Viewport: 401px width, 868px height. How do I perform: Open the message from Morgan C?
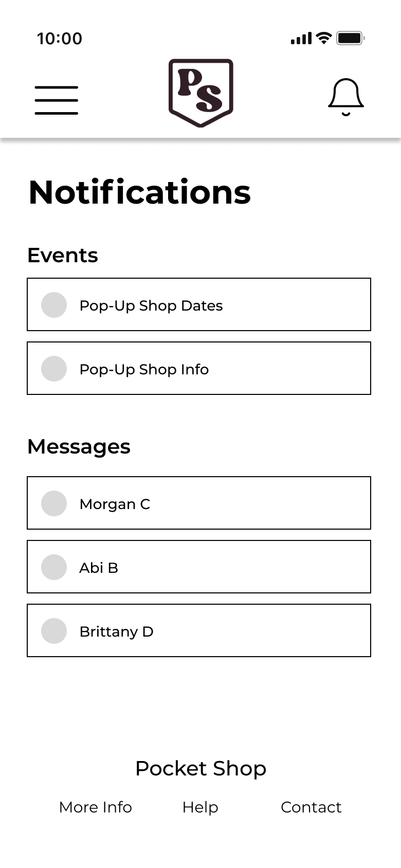pyautogui.click(x=199, y=503)
